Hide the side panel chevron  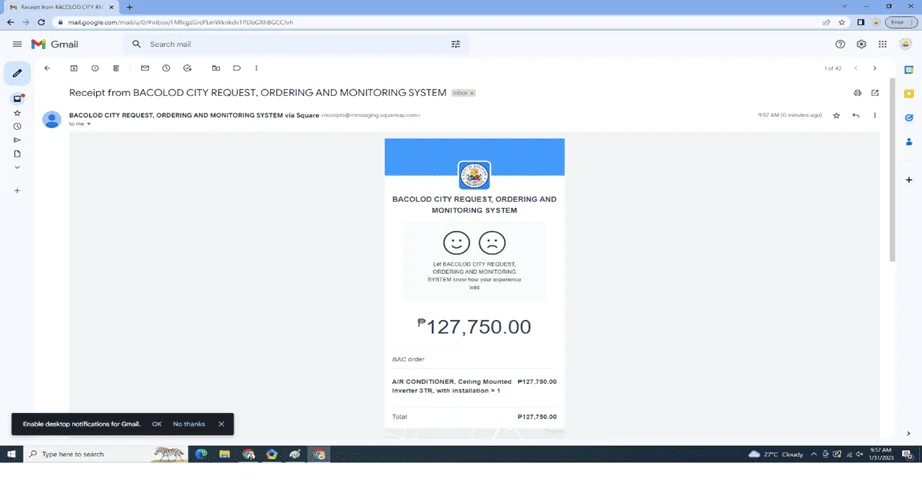point(908,433)
